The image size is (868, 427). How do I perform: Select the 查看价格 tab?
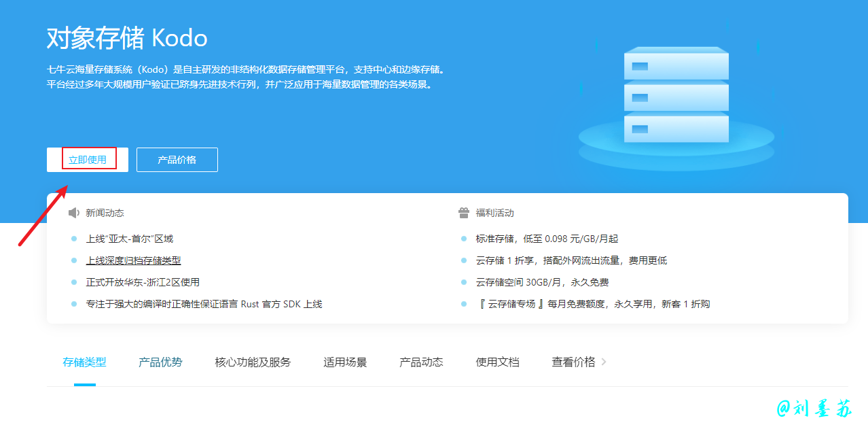click(x=574, y=362)
